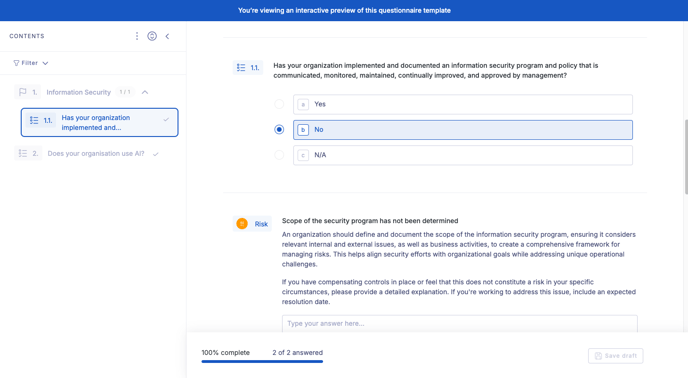Image resolution: width=688 pixels, height=378 pixels.
Task: Collapse the Information Security section chevron
Action: click(145, 92)
